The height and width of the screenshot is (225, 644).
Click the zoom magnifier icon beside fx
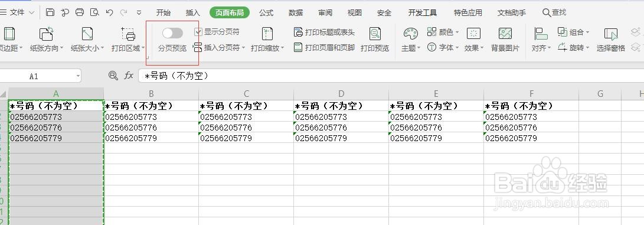coord(113,75)
